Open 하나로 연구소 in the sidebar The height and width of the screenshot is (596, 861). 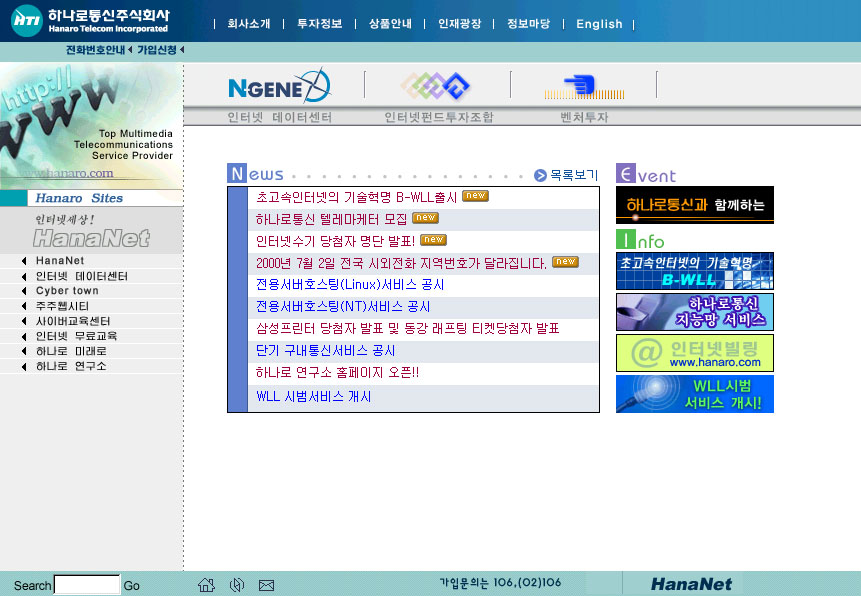71,366
